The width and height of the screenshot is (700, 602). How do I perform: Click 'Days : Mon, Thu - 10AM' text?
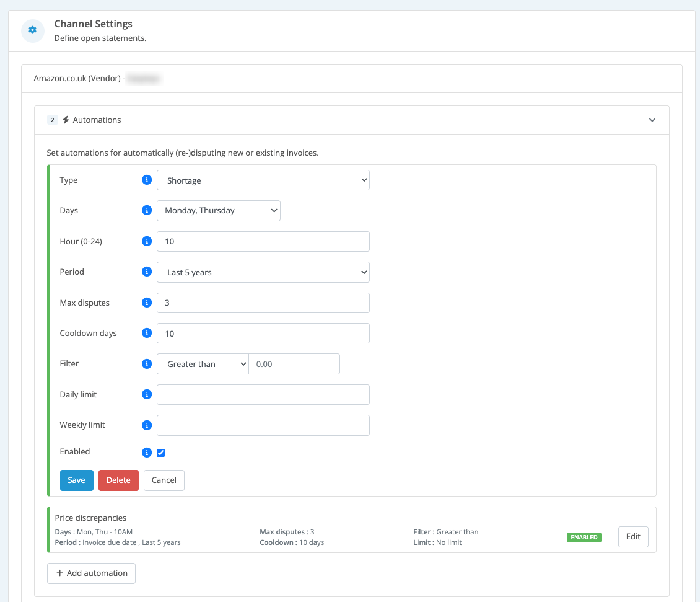coord(94,532)
